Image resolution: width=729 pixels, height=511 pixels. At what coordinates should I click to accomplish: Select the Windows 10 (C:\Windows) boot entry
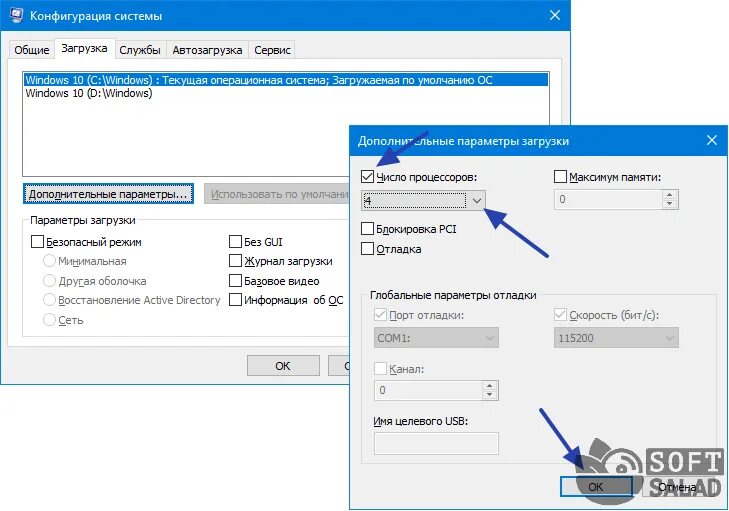tap(286, 80)
